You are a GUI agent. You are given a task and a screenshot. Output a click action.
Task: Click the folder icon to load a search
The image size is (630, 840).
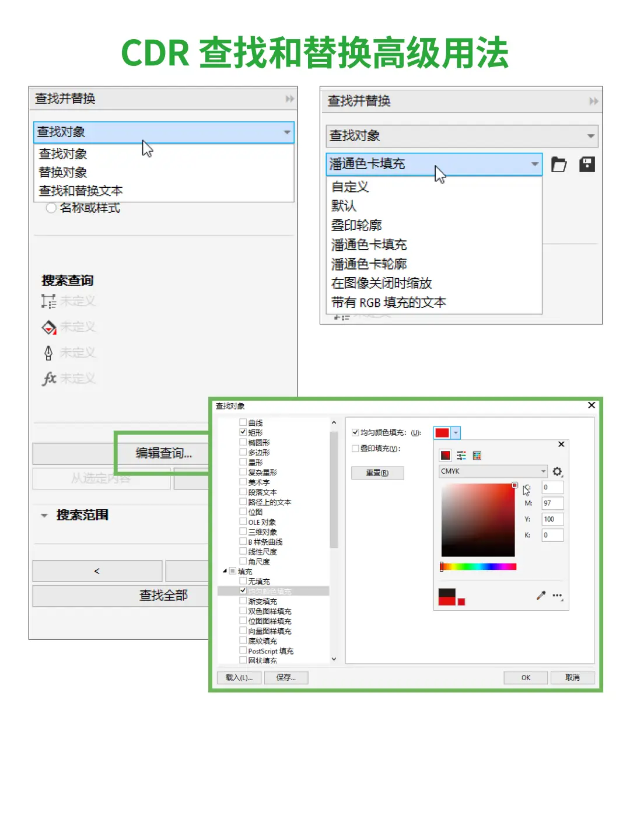[559, 164]
